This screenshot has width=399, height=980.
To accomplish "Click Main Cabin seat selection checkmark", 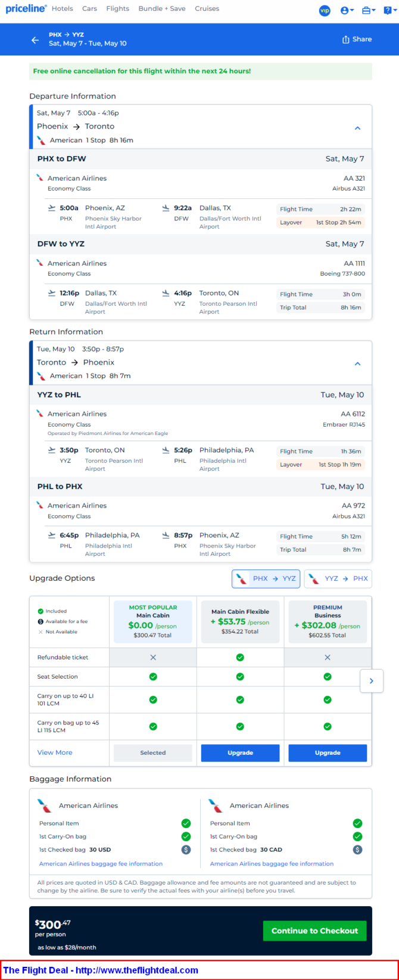I will [153, 676].
